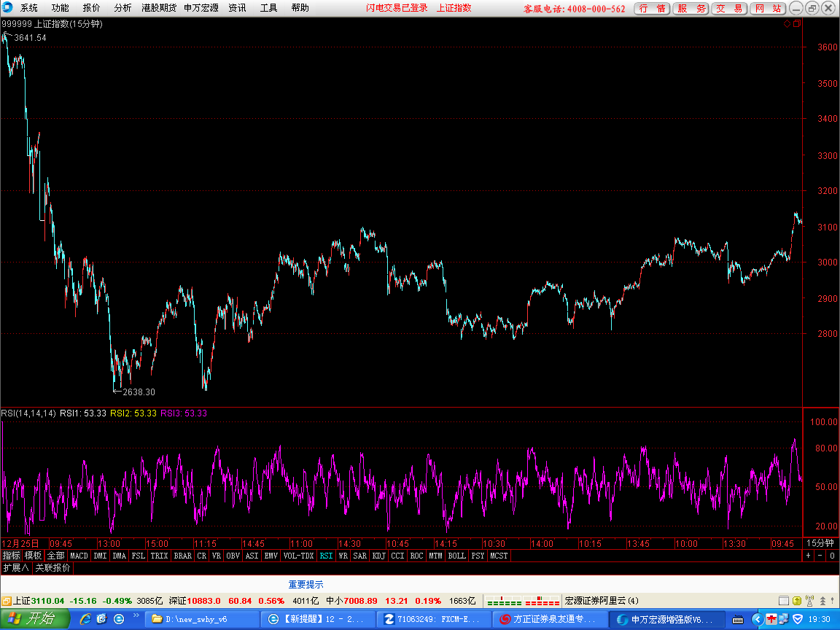This screenshot has width=840, height=630.
Task: Select the ROC indicator tab
Action: [x=417, y=556]
